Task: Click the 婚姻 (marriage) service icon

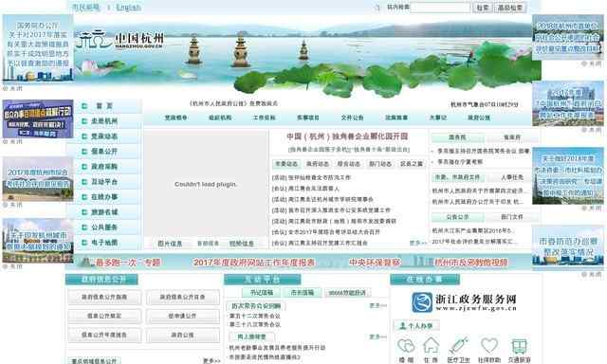Action: (406, 345)
